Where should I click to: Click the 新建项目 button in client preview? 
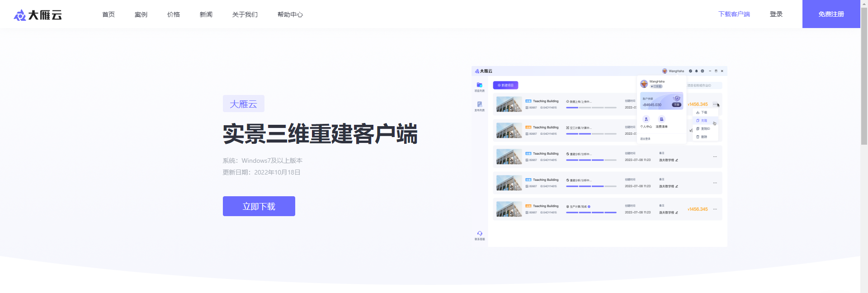point(505,85)
